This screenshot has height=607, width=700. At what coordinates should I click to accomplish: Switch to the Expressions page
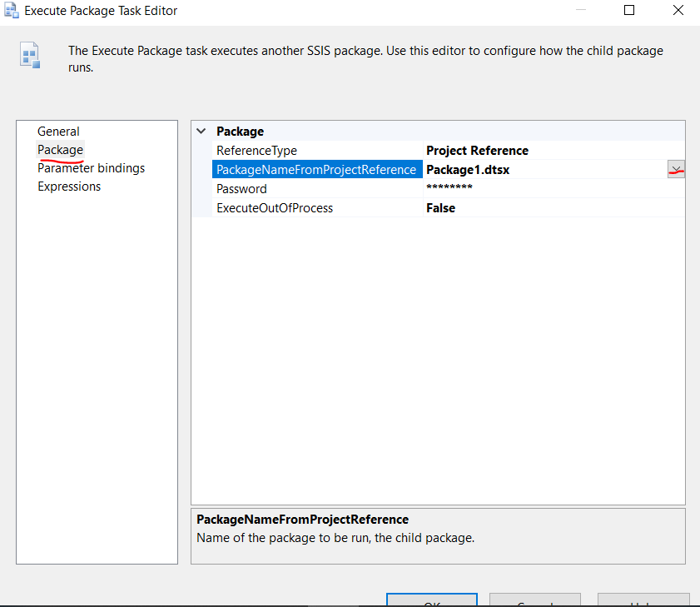point(69,186)
